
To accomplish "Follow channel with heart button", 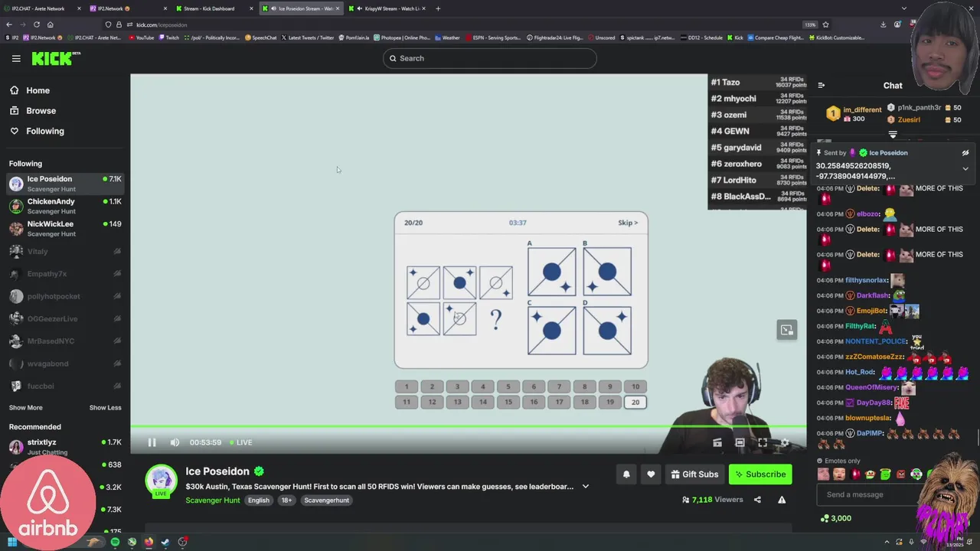I will pos(651,474).
